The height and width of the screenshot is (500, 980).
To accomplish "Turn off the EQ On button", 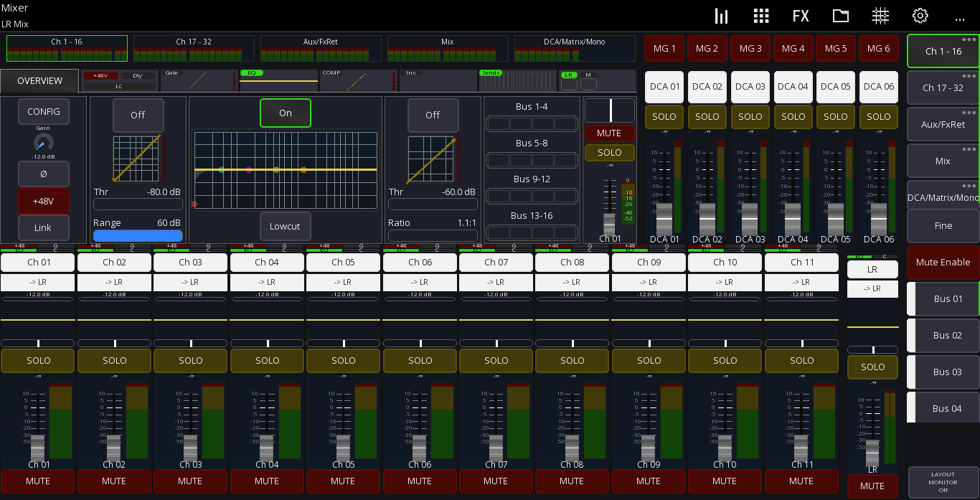I will point(285,113).
